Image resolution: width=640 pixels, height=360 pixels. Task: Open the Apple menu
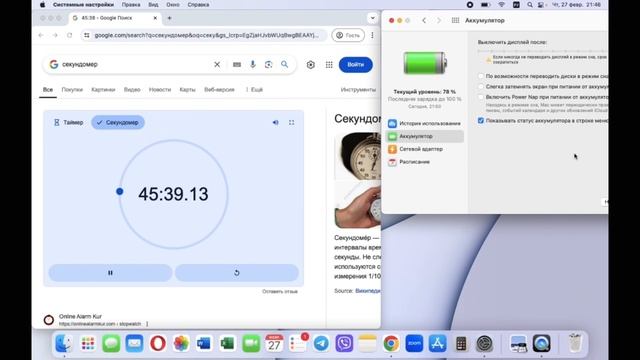pos(42,5)
